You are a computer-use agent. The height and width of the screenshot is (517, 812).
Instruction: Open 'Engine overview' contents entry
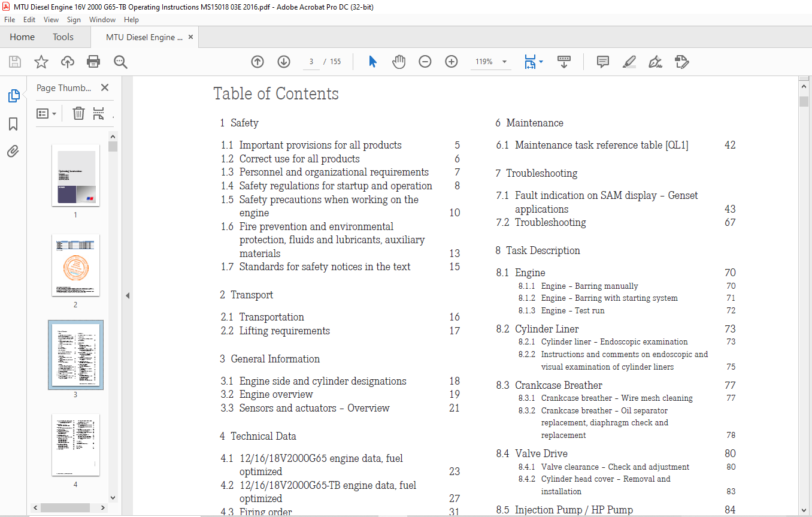[276, 394]
